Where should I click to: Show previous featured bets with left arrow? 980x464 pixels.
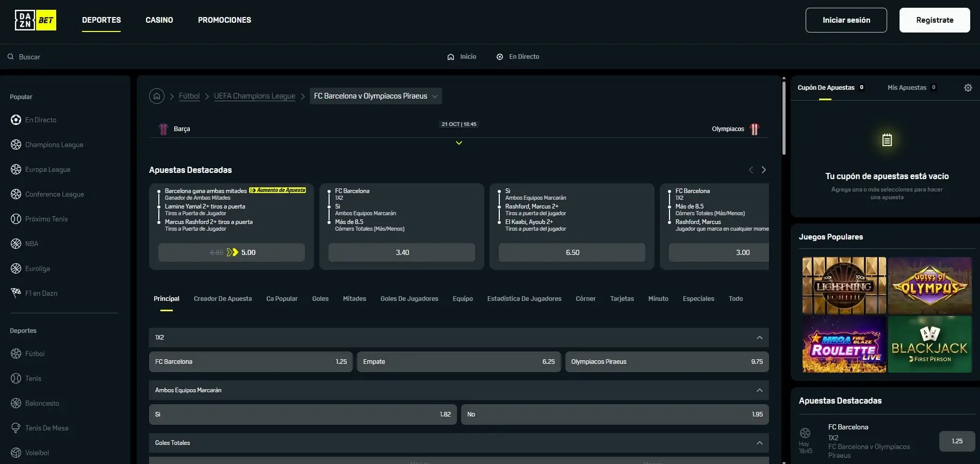coord(751,170)
